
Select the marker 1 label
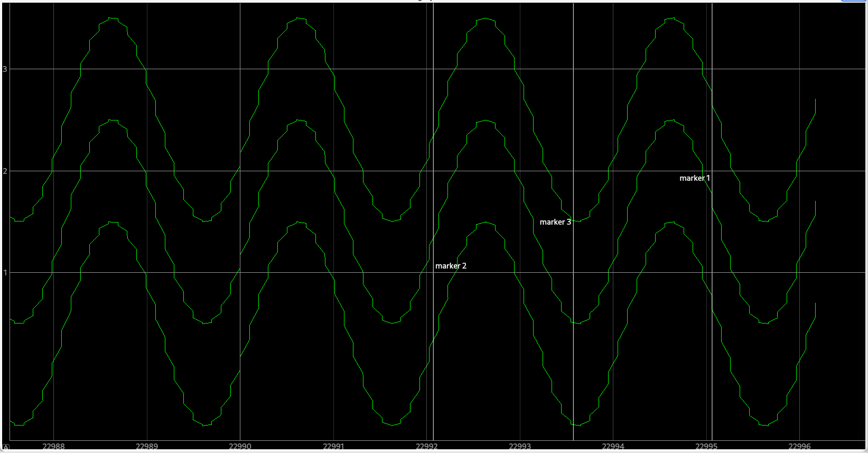[695, 178]
